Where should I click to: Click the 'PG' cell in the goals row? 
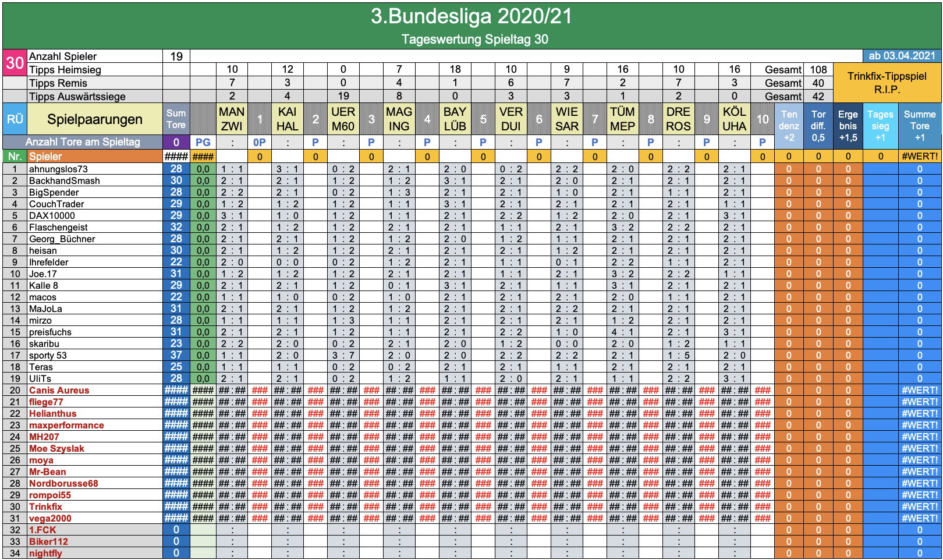click(x=203, y=142)
